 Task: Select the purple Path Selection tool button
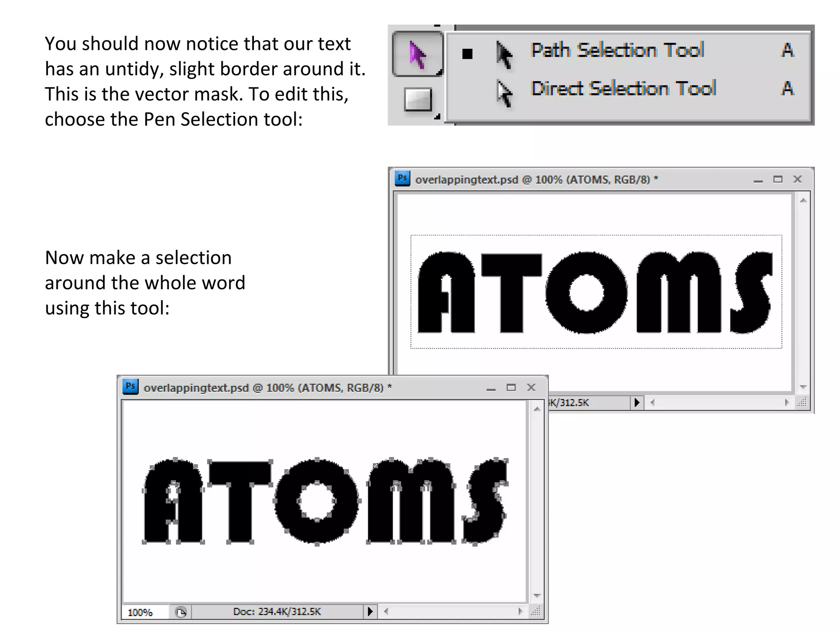418,54
